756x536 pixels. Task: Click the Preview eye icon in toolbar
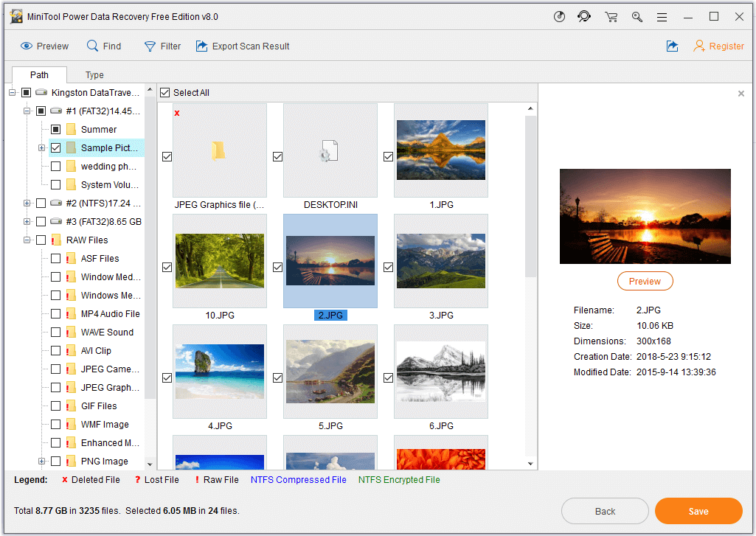point(27,46)
